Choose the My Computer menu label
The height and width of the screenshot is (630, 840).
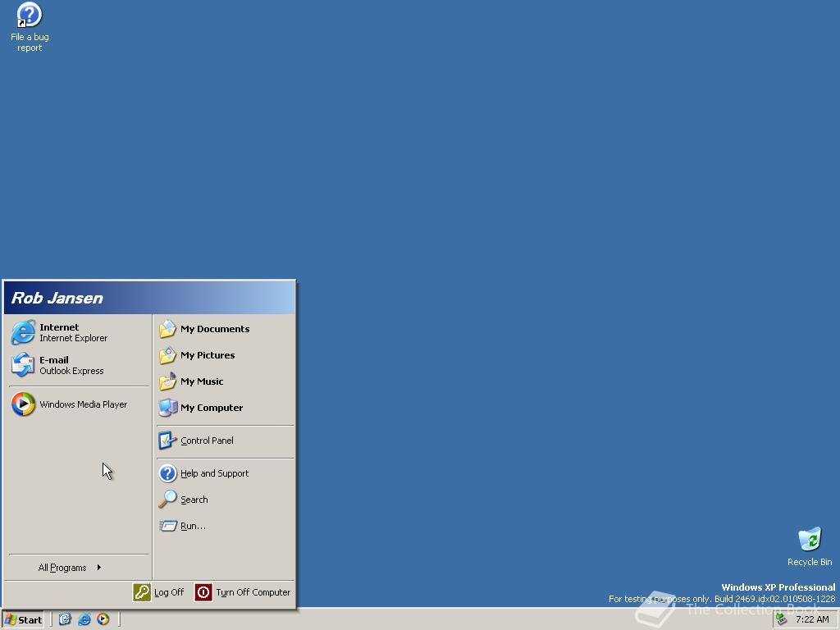(212, 408)
